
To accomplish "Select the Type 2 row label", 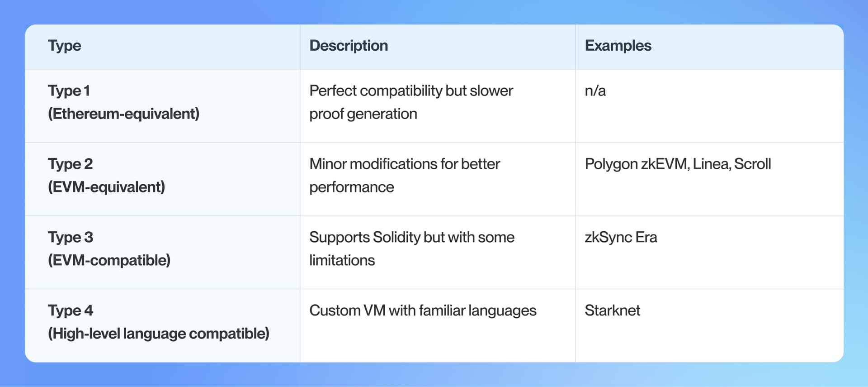I will (71, 164).
